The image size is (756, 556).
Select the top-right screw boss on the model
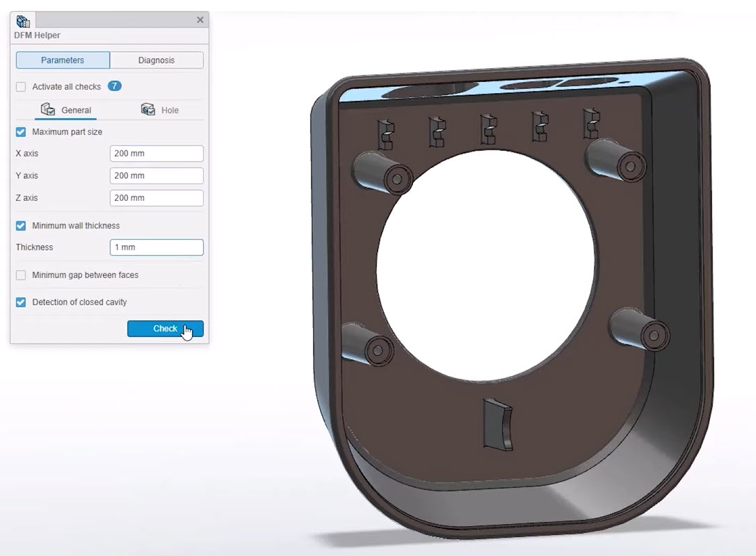pyautogui.click(x=617, y=160)
